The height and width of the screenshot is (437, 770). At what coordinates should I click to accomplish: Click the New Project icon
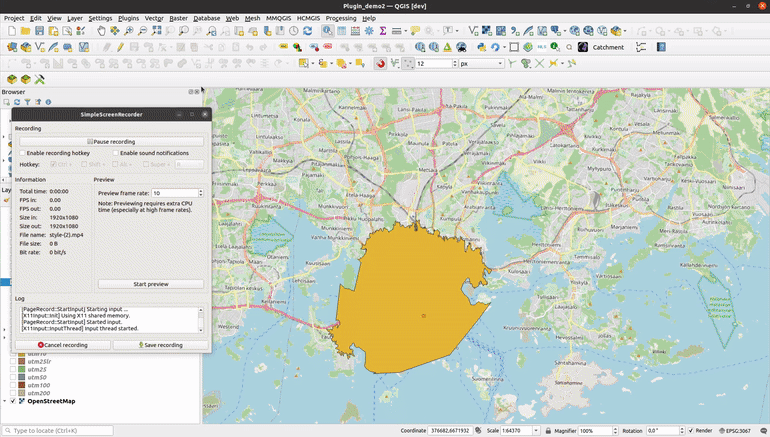tap(12, 31)
